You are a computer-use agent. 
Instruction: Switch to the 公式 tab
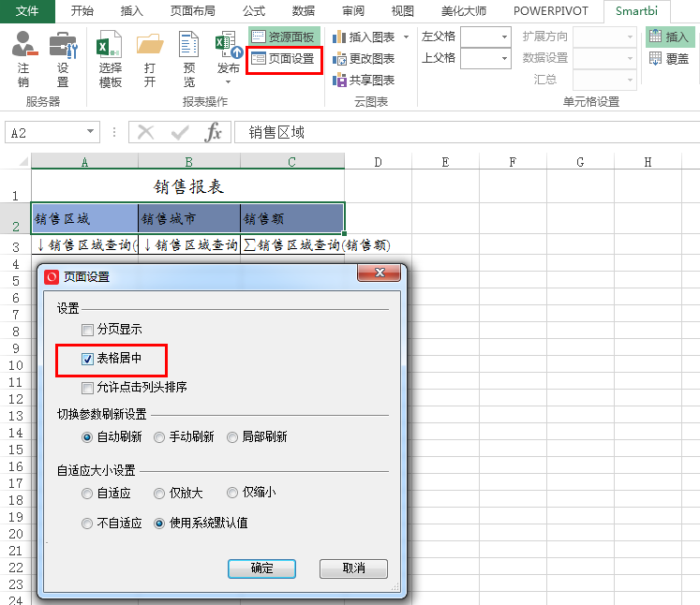pyautogui.click(x=254, y=11)
